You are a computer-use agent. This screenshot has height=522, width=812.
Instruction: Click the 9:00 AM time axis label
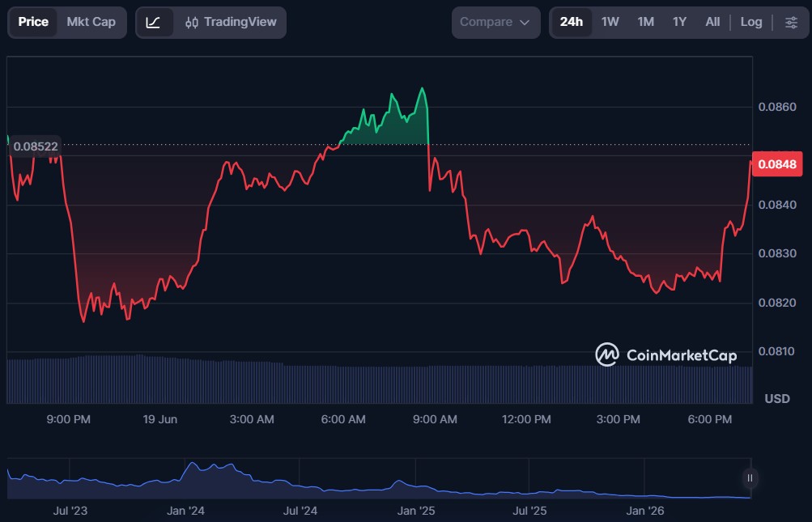tap(435, 419)
